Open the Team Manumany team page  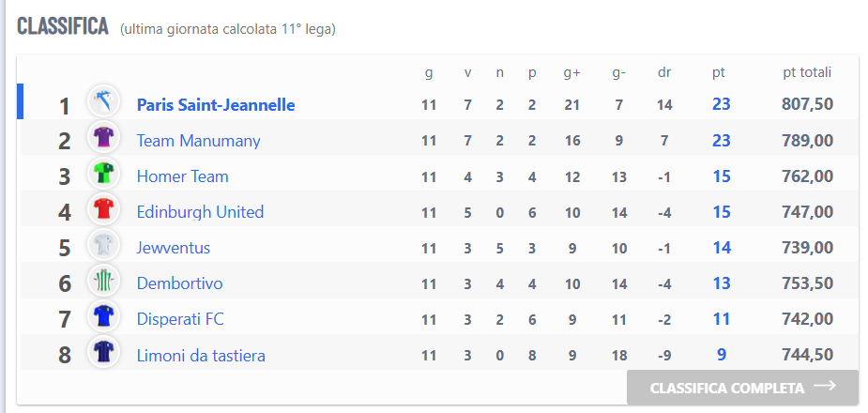198,141
